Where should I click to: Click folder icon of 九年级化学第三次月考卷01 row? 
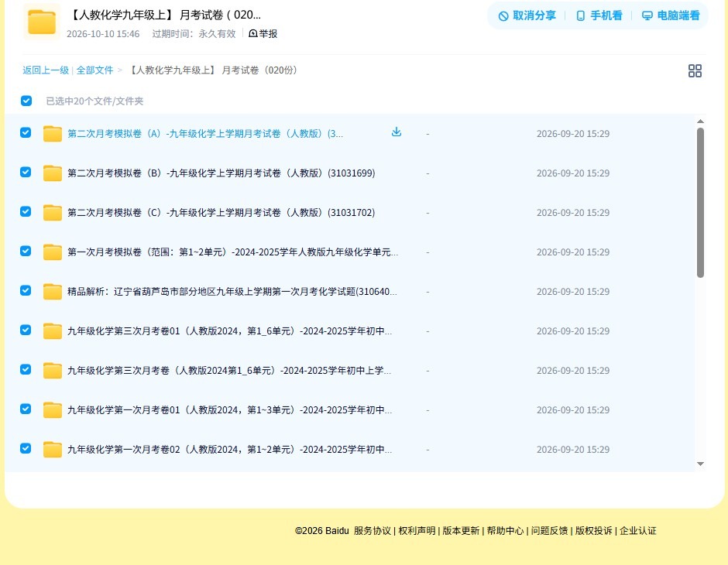click(x=53, y=330)
